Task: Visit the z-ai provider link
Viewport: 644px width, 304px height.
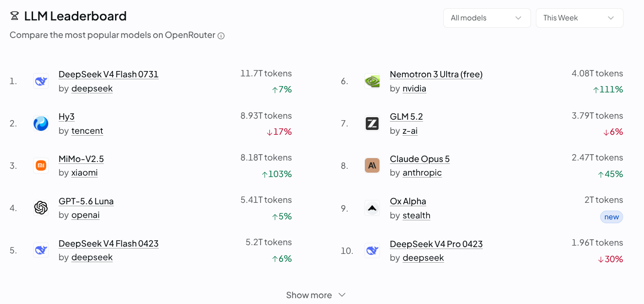Action: pyautogui.click(x=410, y=131)
